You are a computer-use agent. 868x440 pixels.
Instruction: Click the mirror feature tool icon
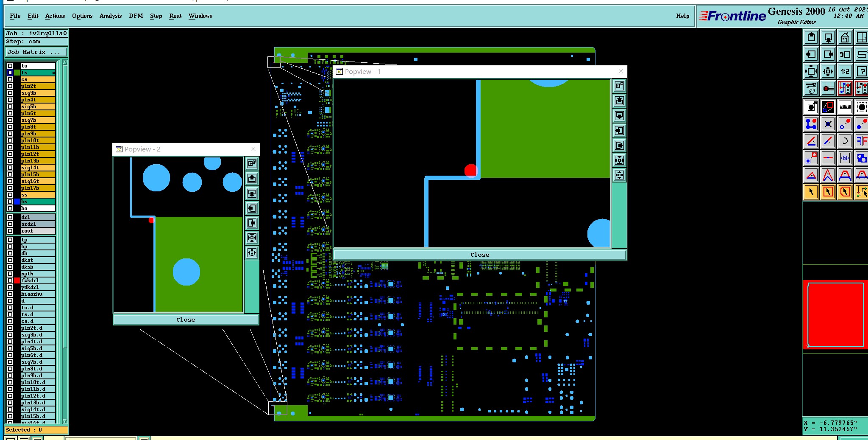861,141
